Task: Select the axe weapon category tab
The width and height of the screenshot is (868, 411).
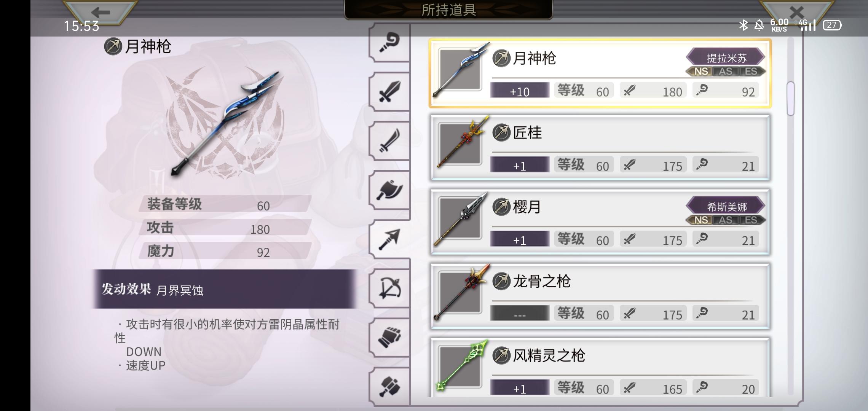Action: [389, 190]
